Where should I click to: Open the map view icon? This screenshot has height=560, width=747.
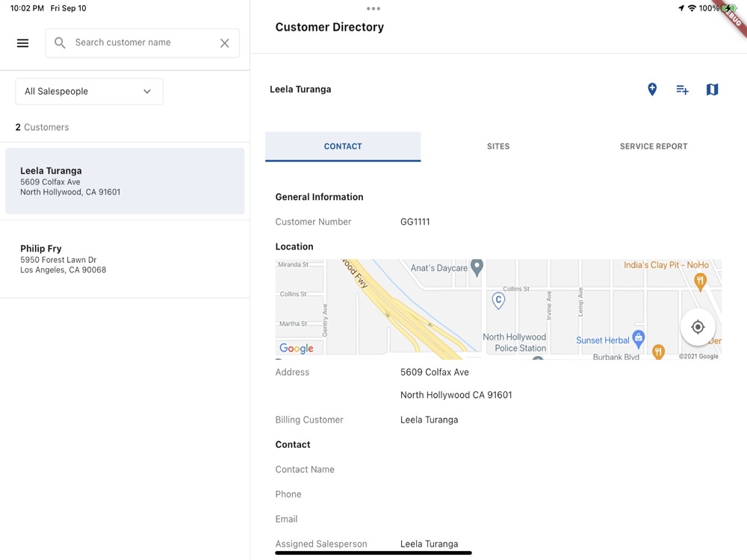(712, 90)
